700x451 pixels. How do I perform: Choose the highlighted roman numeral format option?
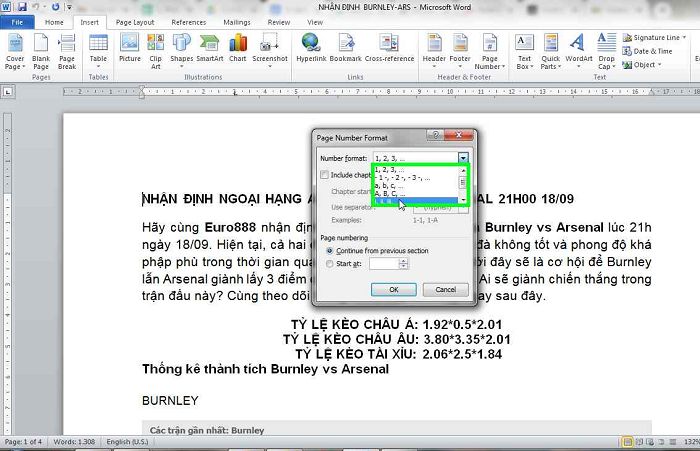click(x=416, y=201)
